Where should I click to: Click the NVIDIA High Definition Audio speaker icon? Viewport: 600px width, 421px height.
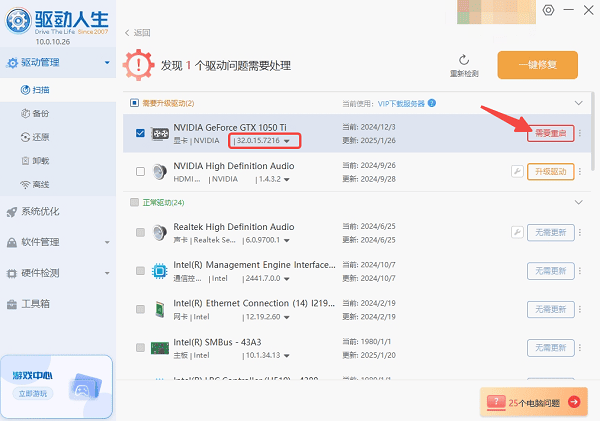tap(160, 172)
